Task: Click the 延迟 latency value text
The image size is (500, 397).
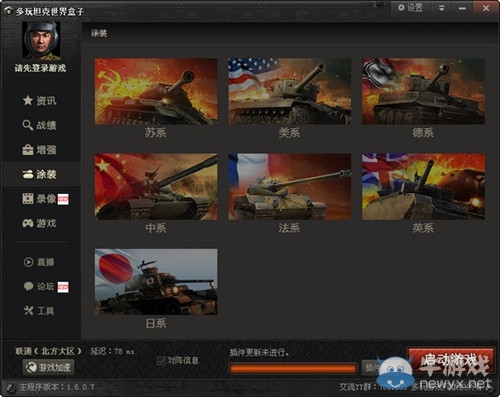Action: pos(112,351)
